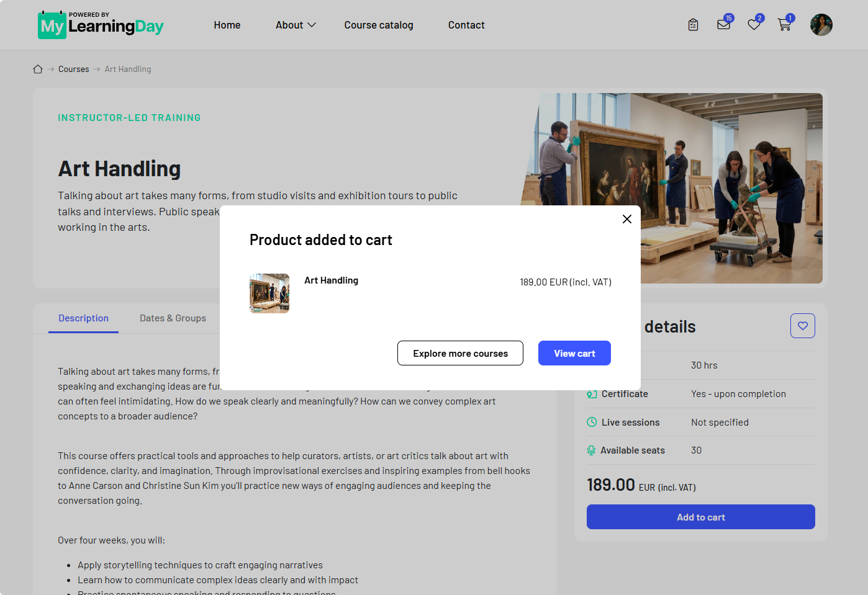
Task: Add course to wishlist heart button
Action: pyautogui.click(x=802, y=326)
